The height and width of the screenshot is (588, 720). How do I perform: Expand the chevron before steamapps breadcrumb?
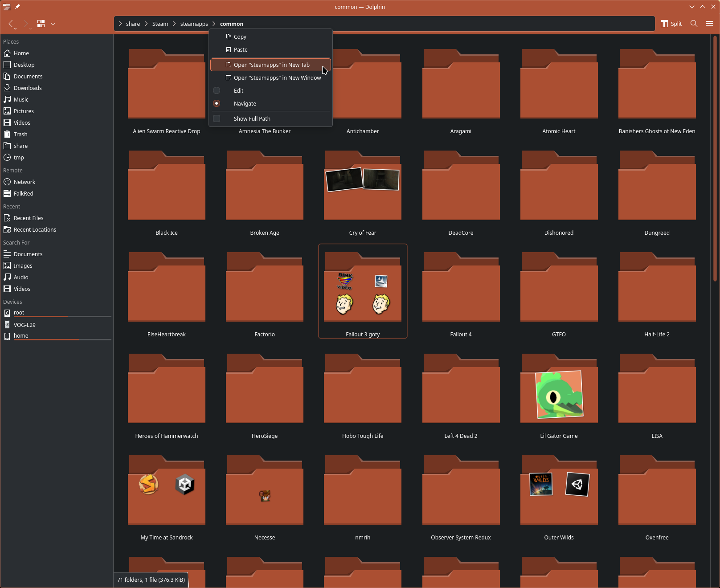tap(174, 24)
